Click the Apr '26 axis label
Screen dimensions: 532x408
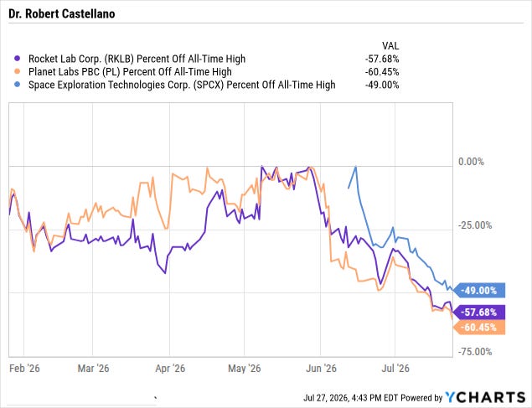click(x=170, y=369)
